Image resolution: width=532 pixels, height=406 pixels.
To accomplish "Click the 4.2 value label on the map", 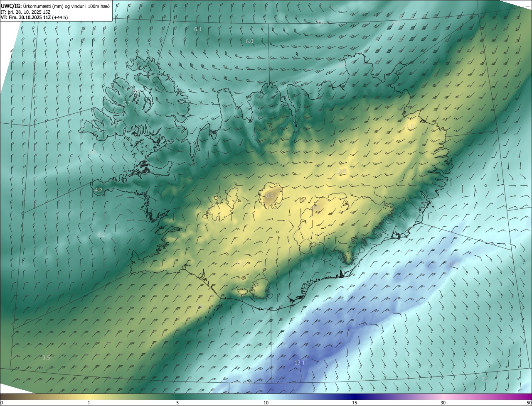I will 99,191.
